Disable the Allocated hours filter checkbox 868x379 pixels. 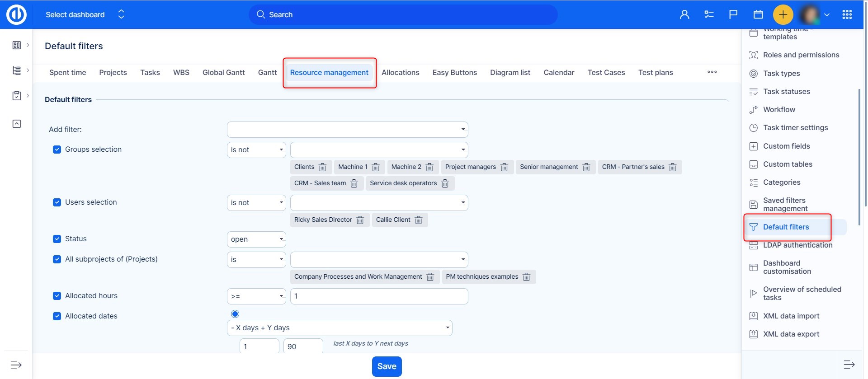coord(57,296)
